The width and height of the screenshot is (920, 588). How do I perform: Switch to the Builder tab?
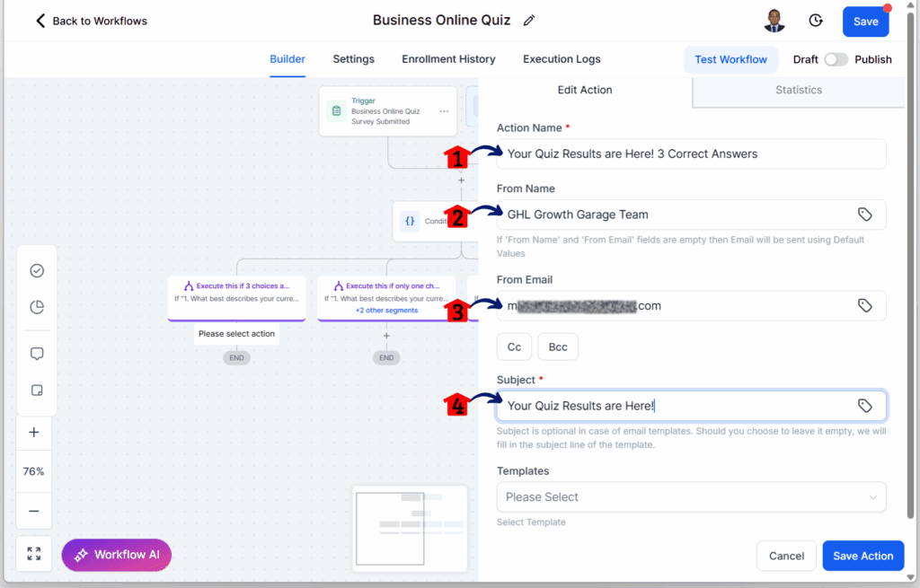[x=287, y=59]
